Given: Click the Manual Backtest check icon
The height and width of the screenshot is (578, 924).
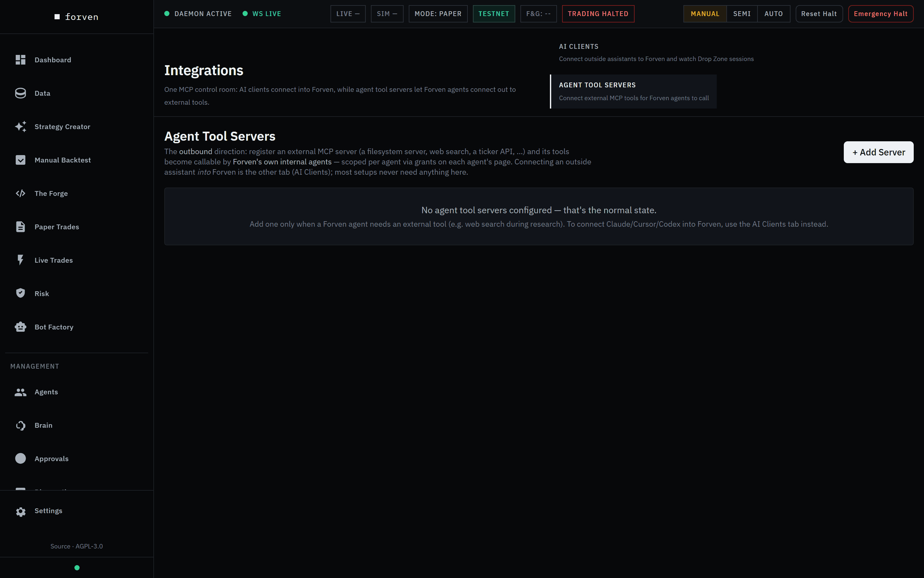Looking at the screenshot, I should (21, 160).
